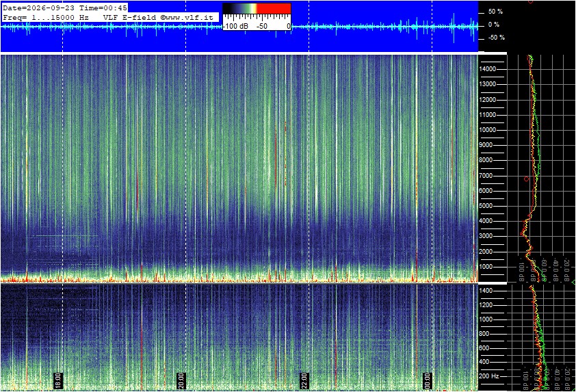Click the 18:00 time marker label
576x392 pixels.
point(58,380)
